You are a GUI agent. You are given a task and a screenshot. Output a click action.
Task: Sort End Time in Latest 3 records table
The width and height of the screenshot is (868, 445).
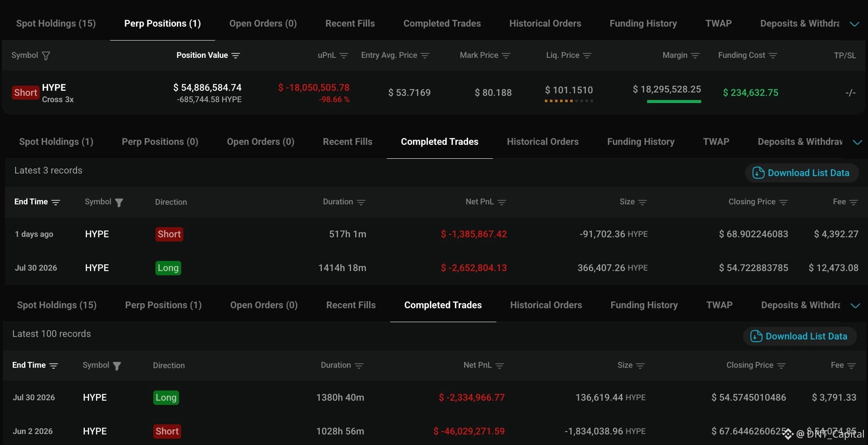pyautogui.click(x=56, y=202)
